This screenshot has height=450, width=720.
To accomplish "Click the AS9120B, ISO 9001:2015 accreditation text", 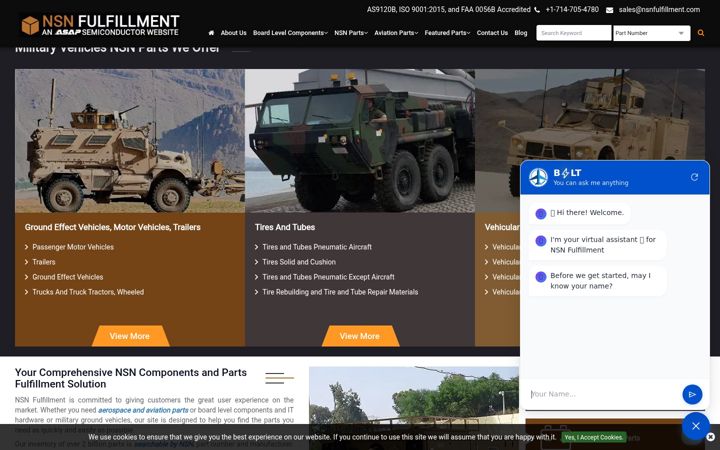I will pyautogui.click(x=448, y=10).
